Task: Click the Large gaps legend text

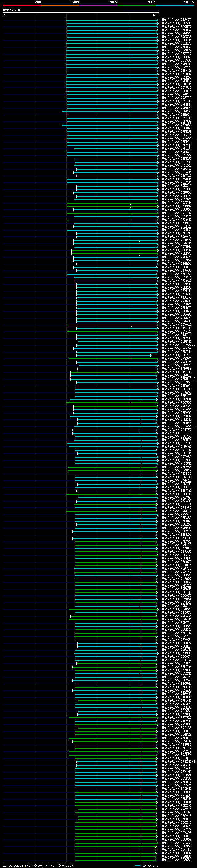Action: [38, 866]
